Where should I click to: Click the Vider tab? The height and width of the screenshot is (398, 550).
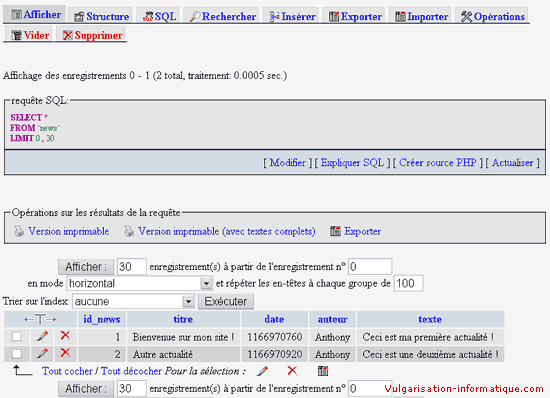pyautogui.click(x=28, y=34)
